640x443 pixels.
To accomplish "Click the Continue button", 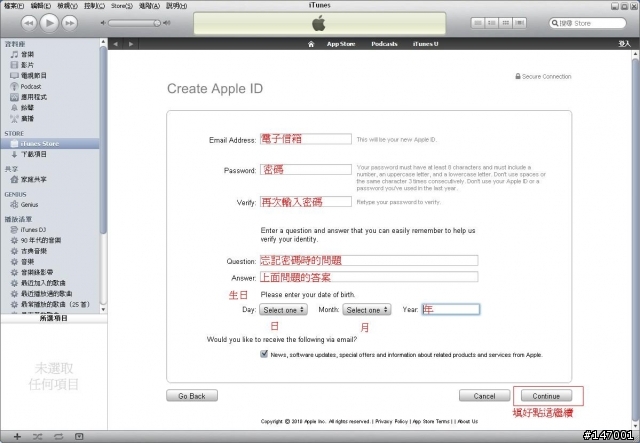I will coord(546,396).
